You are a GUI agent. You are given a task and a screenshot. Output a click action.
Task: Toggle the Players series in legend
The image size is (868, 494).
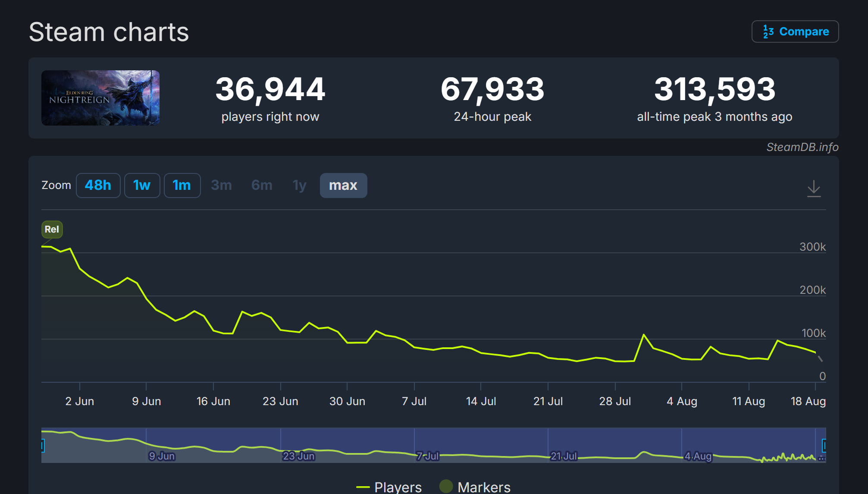(x=397, y=487)
